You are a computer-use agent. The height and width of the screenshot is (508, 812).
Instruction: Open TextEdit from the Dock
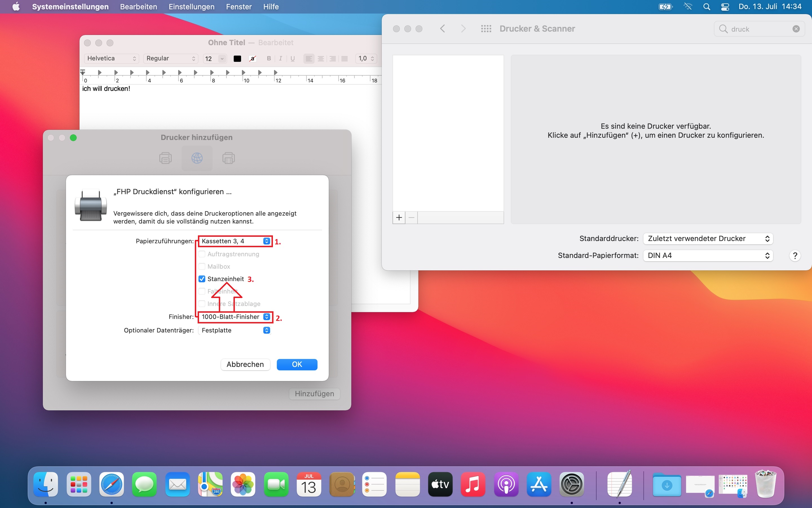pos(619,484)
